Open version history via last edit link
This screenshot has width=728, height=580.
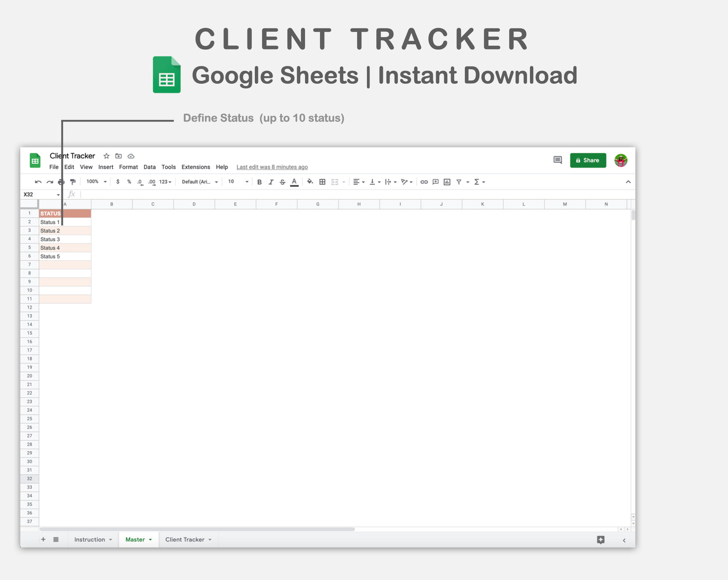click(x=272, y=167)
